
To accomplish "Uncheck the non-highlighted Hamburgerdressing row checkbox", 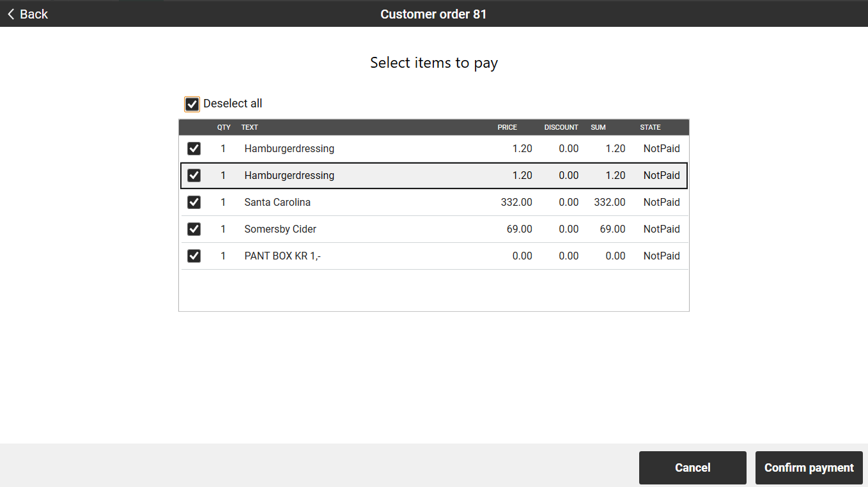I will (x=194, y=149).
